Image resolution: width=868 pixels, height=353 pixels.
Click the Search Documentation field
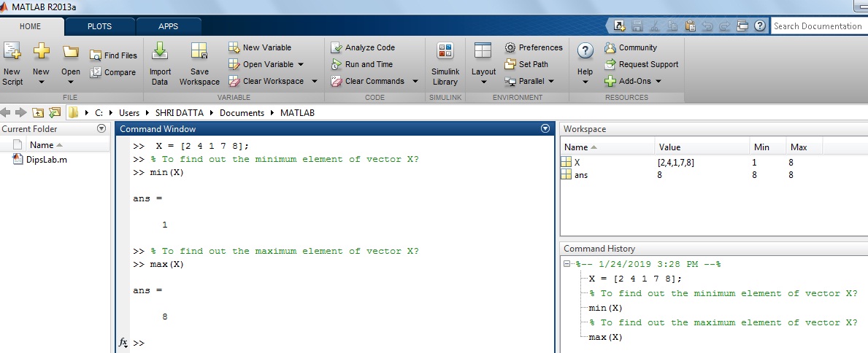pos(818,26)
